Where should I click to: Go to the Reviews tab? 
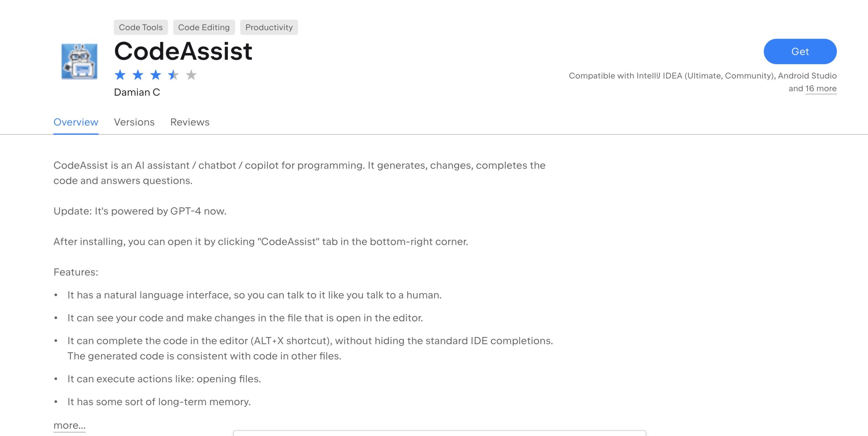click(x=190, y=122)
